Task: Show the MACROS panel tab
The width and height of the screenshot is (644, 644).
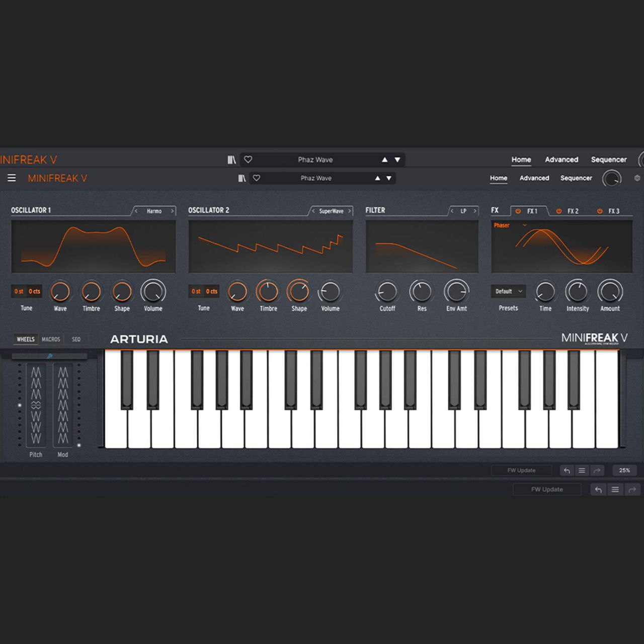Action: [x=51, y=340]
